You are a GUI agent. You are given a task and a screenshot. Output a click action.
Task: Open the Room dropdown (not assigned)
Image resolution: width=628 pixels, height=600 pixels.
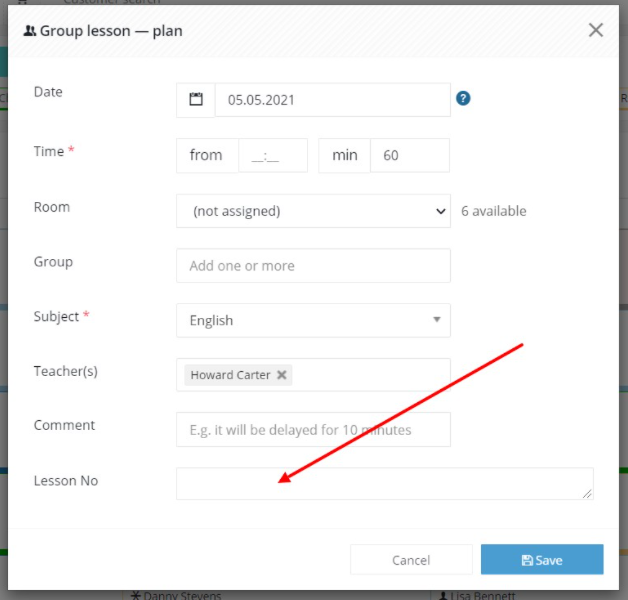pyautogui.click(x=313, y=211)
